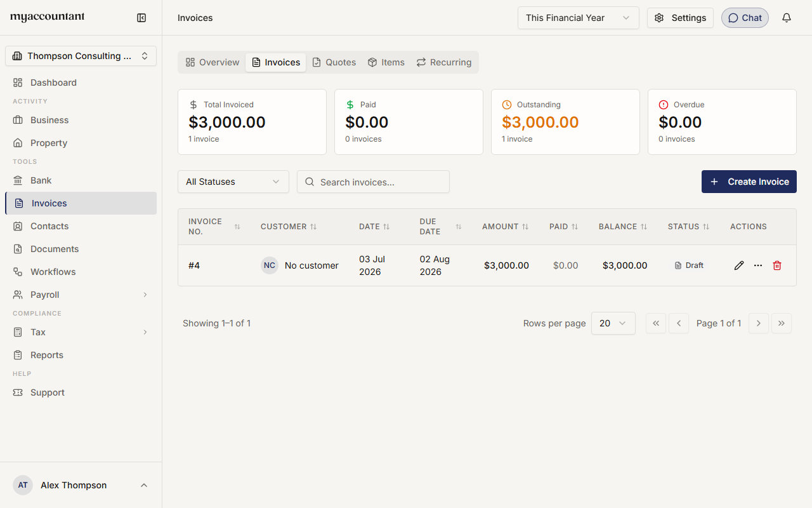Click No customer text
Screen dimensions: 812x508
311,265
